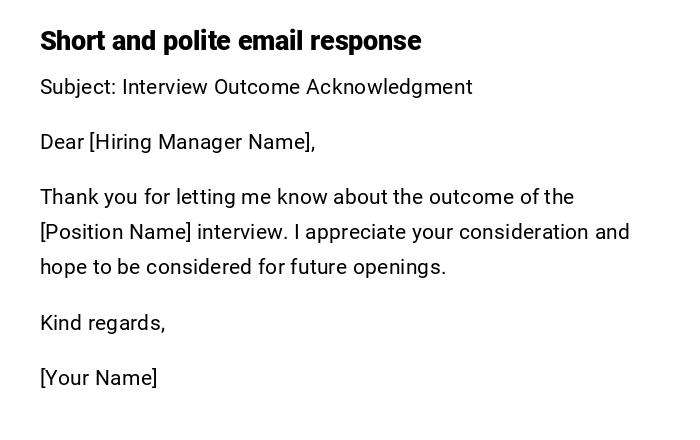
Task: Click "Interview Outcome Acknowledgment" subject text
Action: point(297,87)
